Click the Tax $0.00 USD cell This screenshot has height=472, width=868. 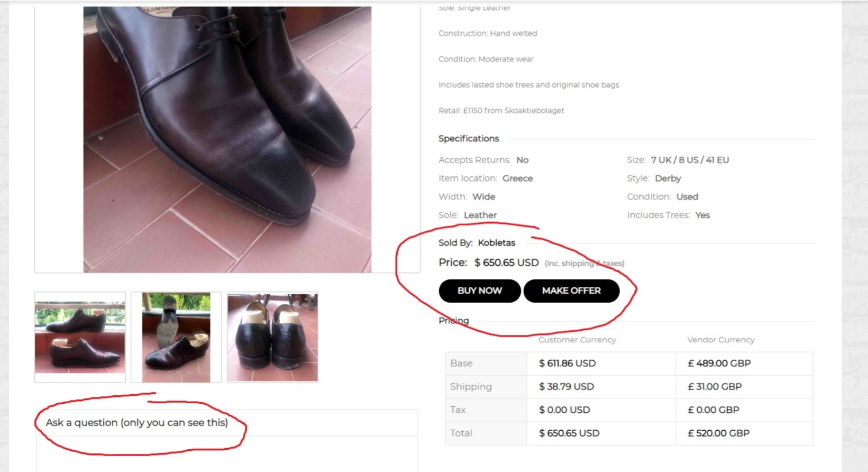[x=564, y=410]
